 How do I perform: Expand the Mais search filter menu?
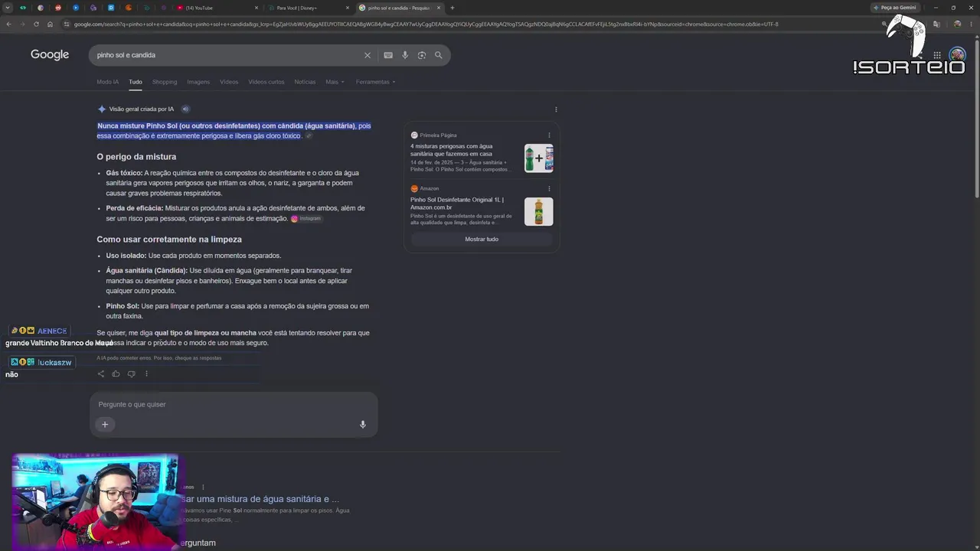[x=335, y=82]
